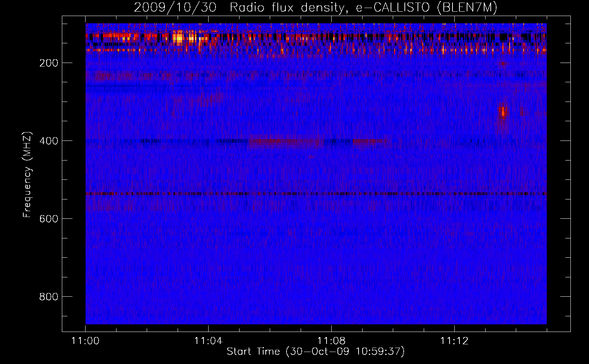The height and width of the screenshot is (364, 589).
Task: Click the 200 frequency tick label
Action: (x=49, y=63)
